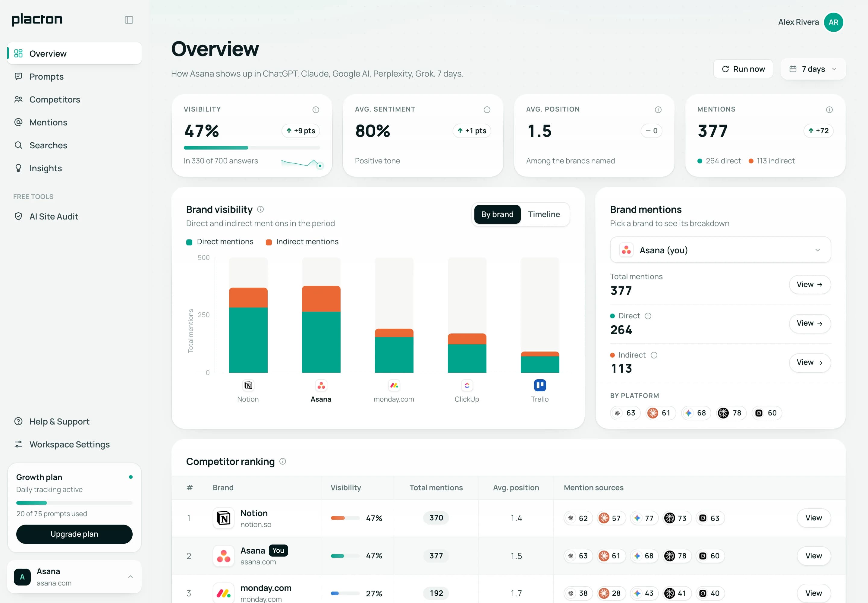
Task: Open the Brand visibility info icon
Action: pyautogui.click(x=260, y=209)
